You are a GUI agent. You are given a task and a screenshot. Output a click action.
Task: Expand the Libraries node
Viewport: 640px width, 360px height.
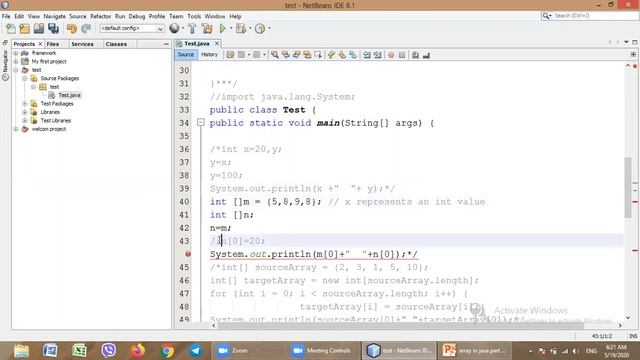(x=24, y=112)
